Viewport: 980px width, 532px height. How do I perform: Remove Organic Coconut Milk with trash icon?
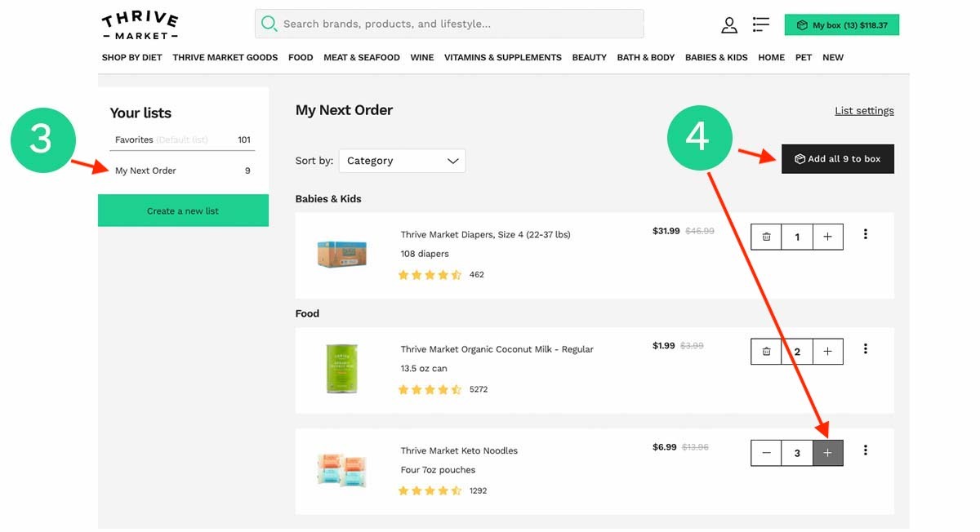coord(766,352)
